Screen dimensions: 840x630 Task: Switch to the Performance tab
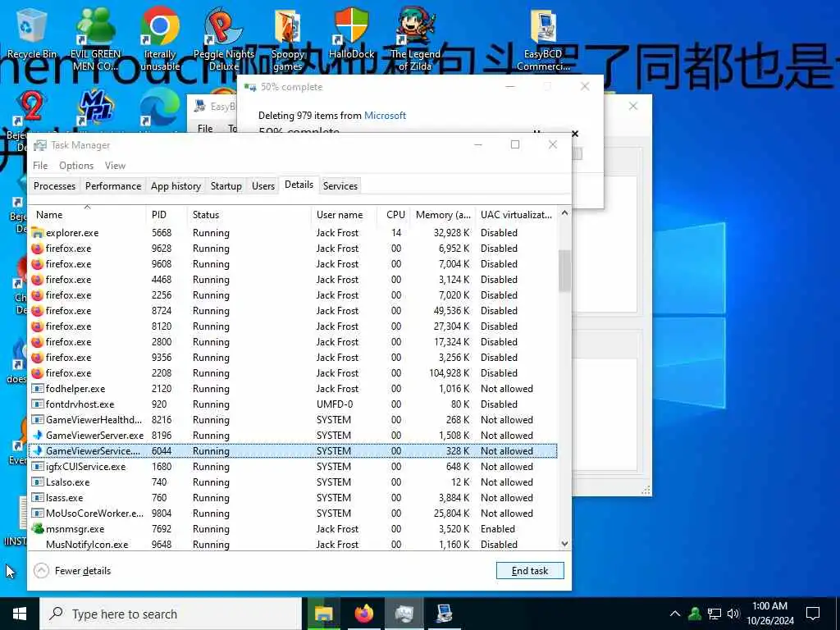pyautogui.click(x=113, y=186)
